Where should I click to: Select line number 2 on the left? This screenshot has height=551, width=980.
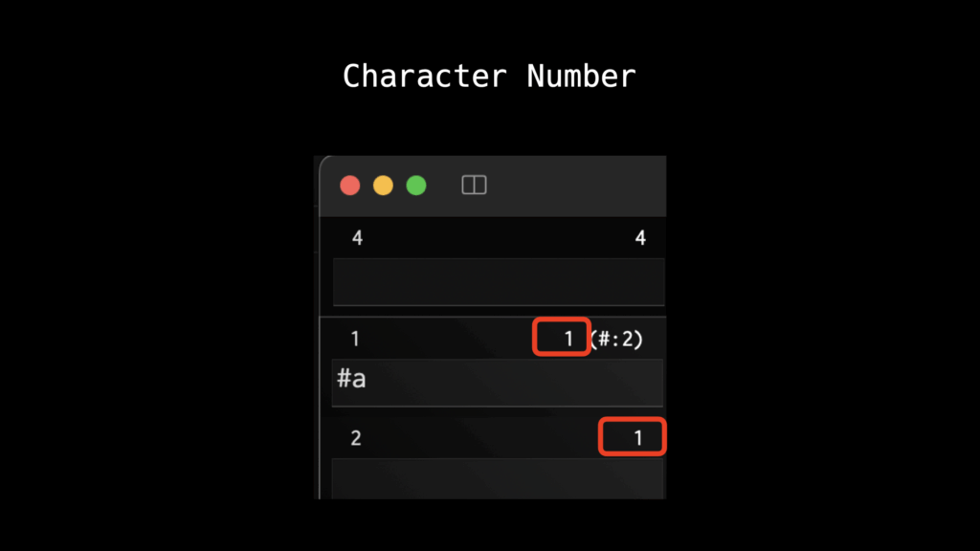tap(356, 439)
